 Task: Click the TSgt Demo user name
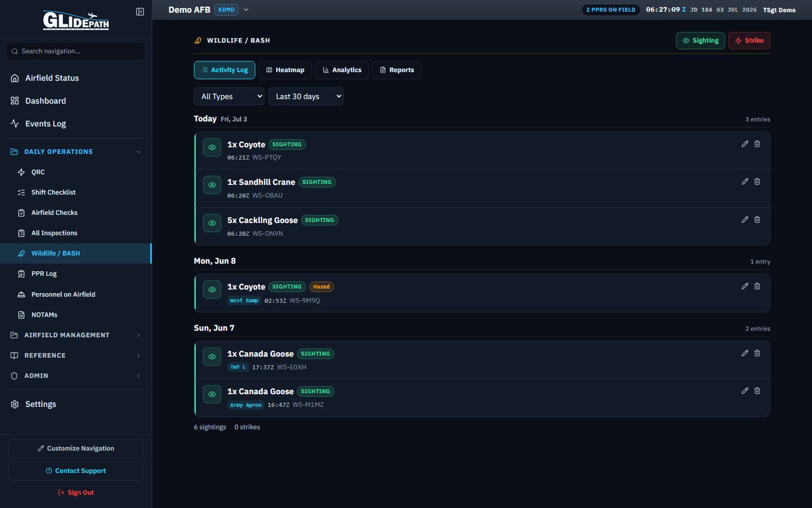779,10
